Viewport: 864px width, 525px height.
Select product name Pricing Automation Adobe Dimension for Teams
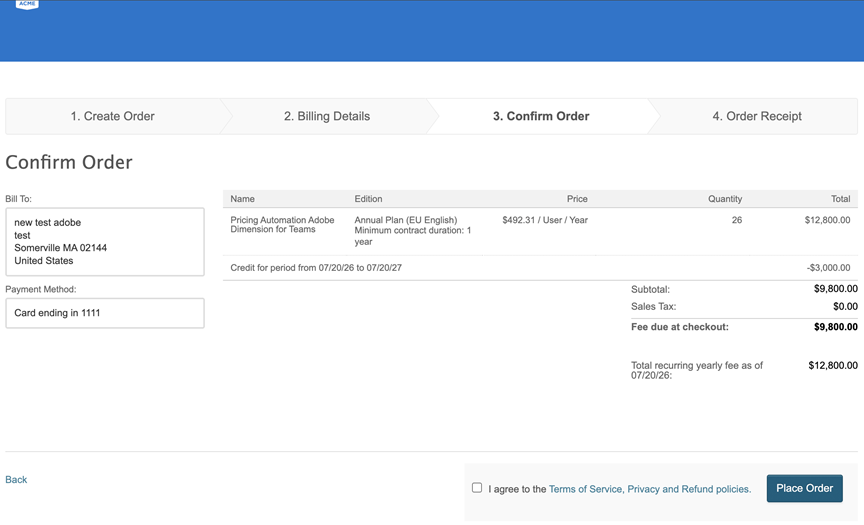point(282,224)
